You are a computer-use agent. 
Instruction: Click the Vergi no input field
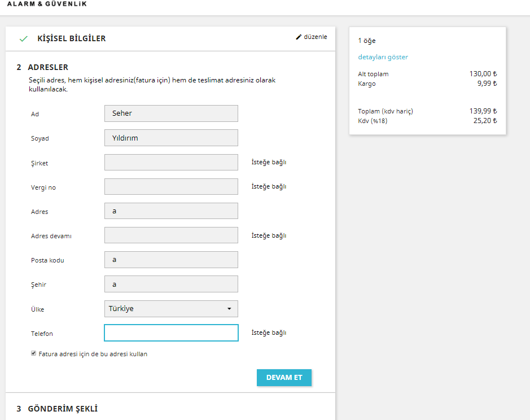click(x=171, y=187)
